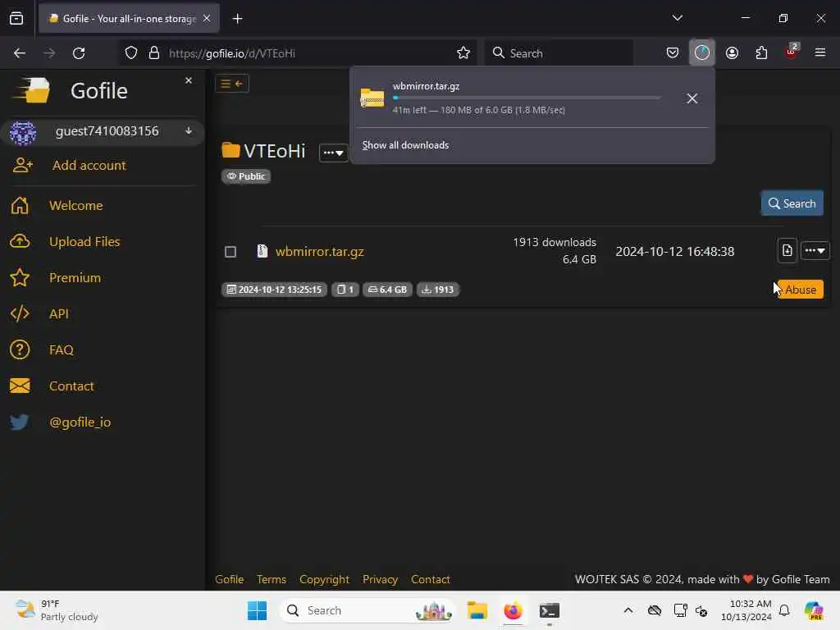Reload the Gofile page
This screenshot has width=840, height=630.
(x=79, y=52)
